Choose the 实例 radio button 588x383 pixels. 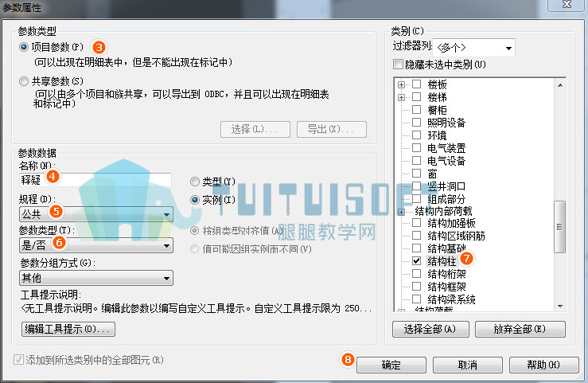195,200
